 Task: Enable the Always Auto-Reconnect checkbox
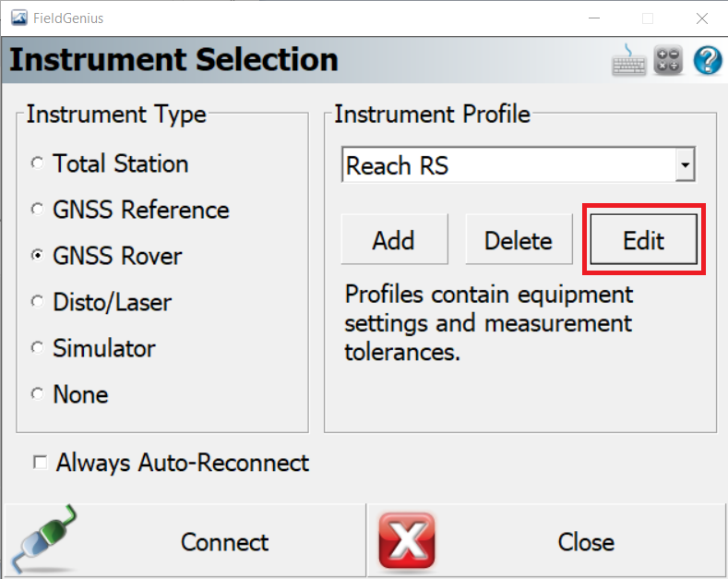(40, 463)
